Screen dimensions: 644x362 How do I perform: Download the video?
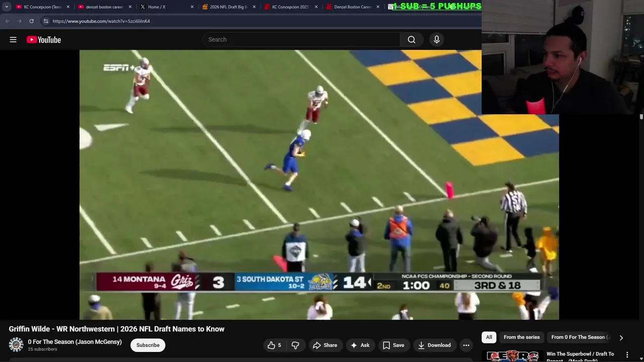pos(435,345)
